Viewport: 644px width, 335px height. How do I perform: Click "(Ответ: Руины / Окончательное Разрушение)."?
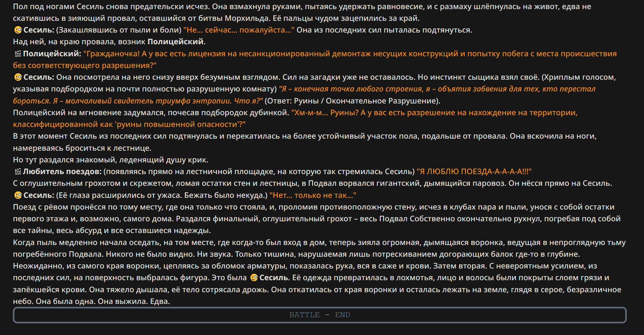353,101
